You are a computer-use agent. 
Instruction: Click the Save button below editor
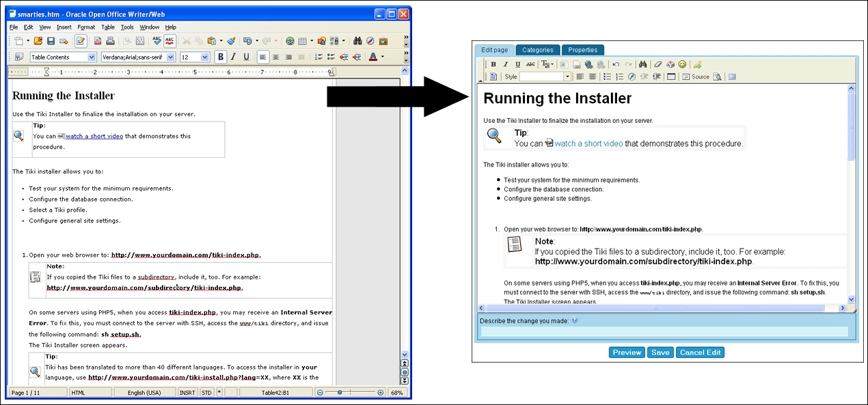tap(660, 352)
